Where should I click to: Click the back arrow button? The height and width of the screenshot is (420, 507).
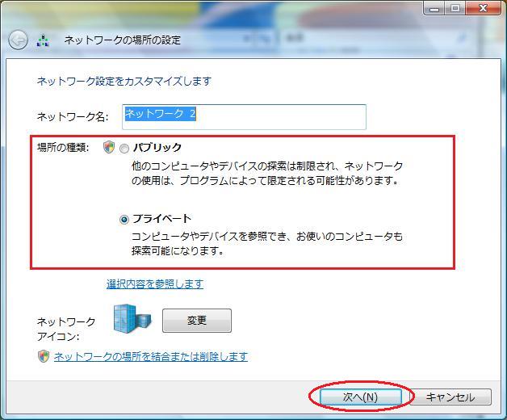click(18, 40)
